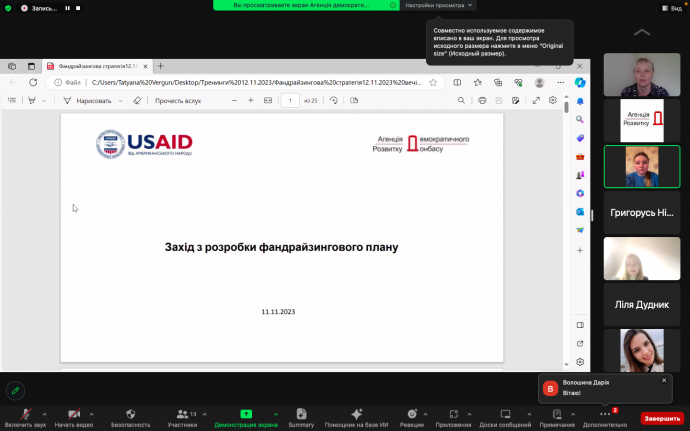The height and width of the screenshot is (431, 690).
Task: Open the Edge sidebar search icon
Action: [x=580, y=120]
